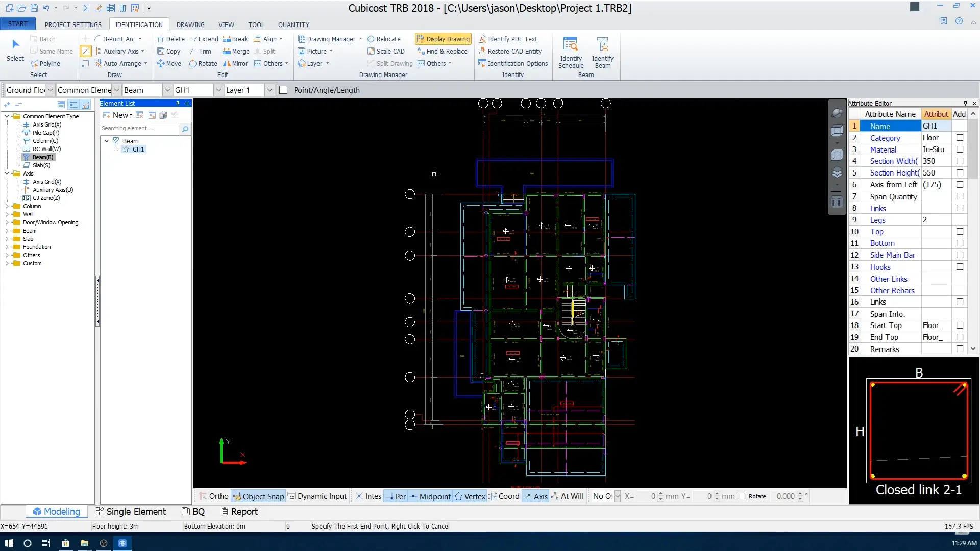Click the Display Drawing button
This screenshot has height=551, width=980.
tap(443, 39)
